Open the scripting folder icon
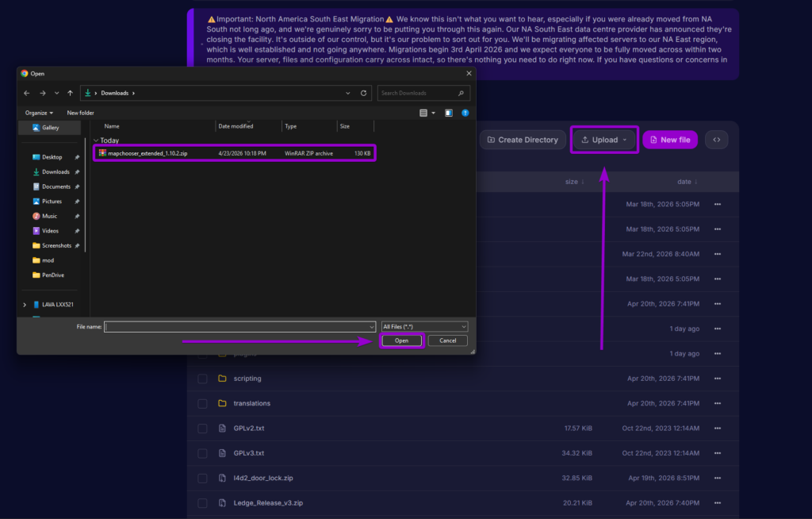Image resolution: width=812 pixels, height=519 pixels. pos(223,379)
